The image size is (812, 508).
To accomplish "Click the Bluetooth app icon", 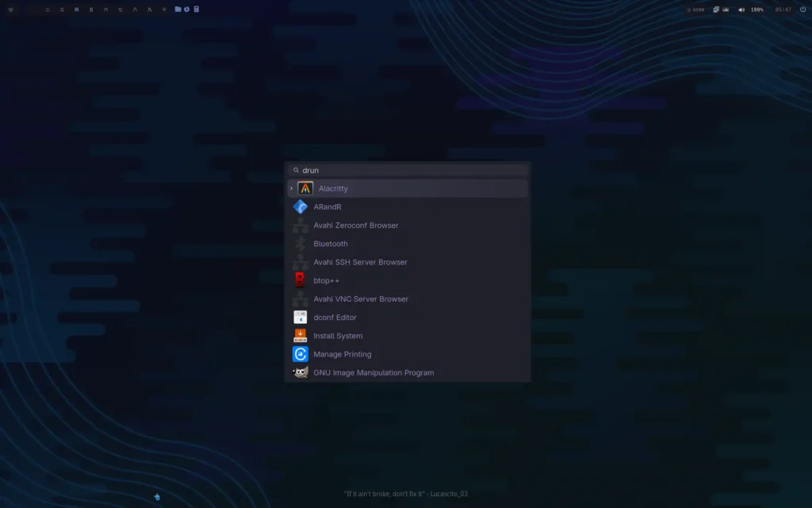I will pos(301,244).
